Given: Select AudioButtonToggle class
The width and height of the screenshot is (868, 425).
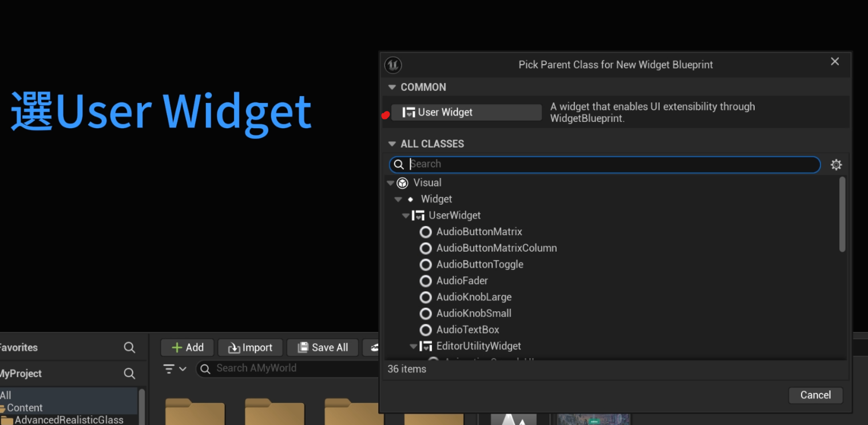Looking at the screenshot, I should coord(480,264).
